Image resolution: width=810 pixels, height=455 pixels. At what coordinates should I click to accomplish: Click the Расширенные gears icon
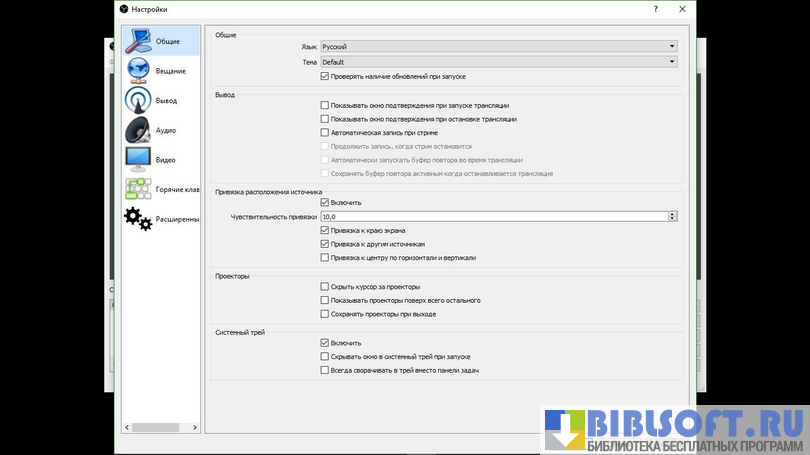click(138, 218)
